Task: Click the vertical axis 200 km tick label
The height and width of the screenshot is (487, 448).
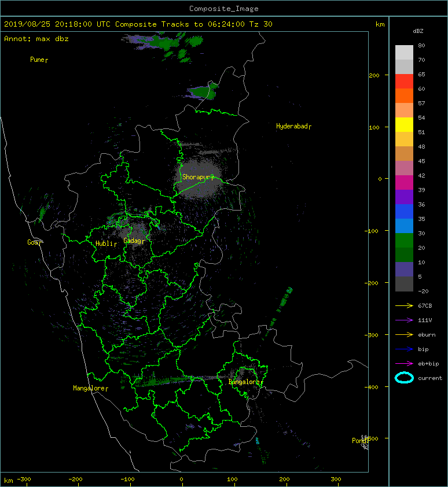Action: (374, 75)
